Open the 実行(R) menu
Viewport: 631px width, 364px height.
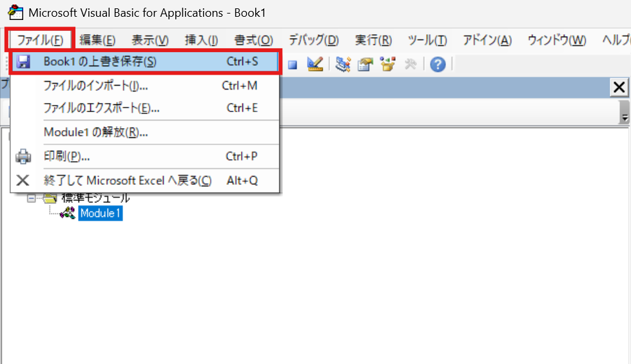[373, 40]
